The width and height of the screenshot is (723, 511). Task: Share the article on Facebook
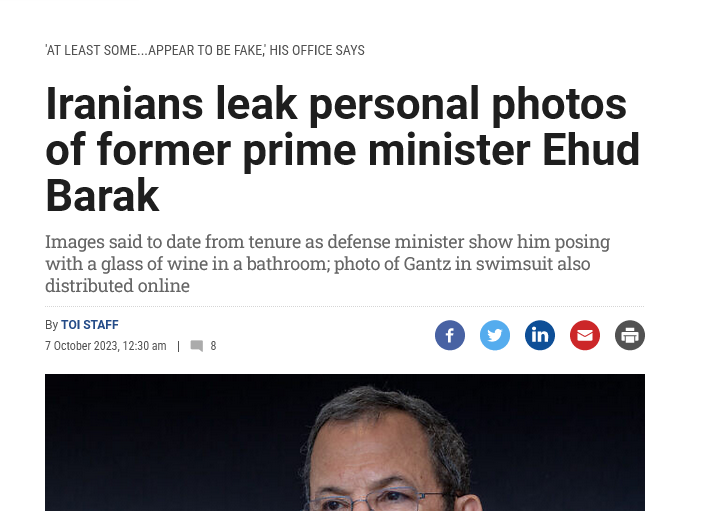tap(450, 335)
